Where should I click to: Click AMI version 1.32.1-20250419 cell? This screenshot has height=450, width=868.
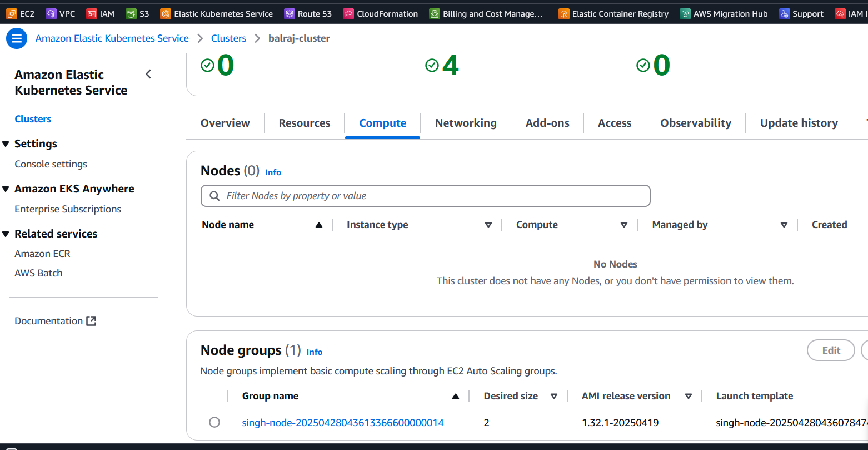click(620, 423)
